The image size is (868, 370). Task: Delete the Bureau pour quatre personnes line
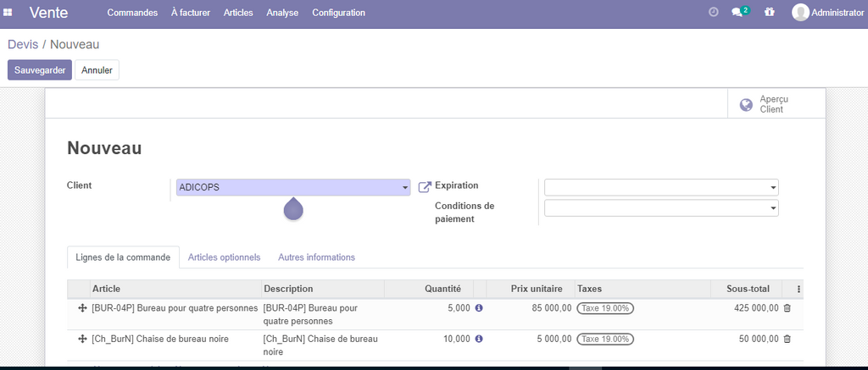[x=787, y=308]
